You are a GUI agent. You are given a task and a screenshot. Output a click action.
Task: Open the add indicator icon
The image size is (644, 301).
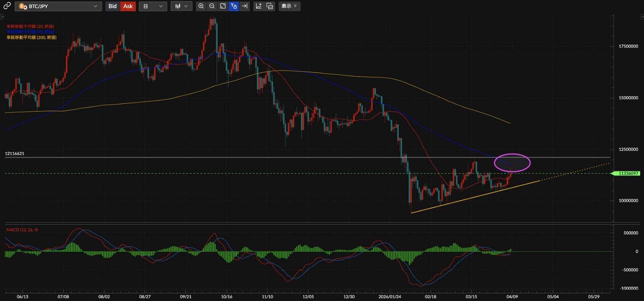pos(259,6)
